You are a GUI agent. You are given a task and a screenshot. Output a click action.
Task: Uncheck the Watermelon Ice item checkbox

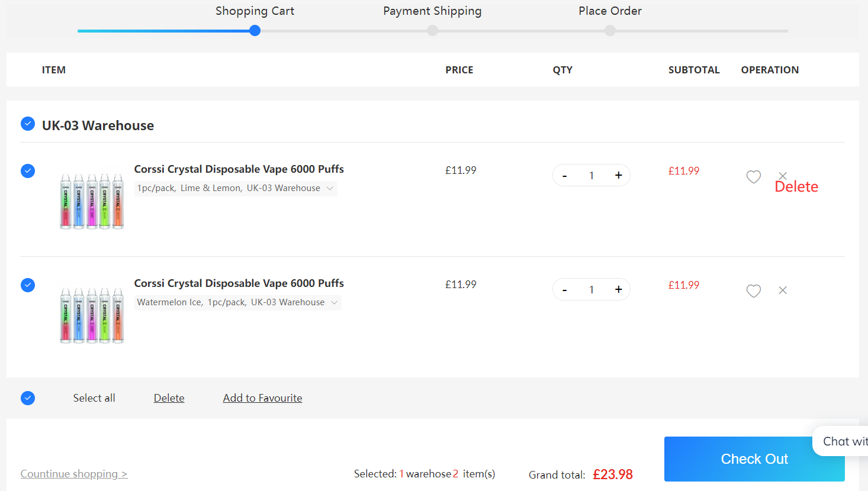pos(28,285)
